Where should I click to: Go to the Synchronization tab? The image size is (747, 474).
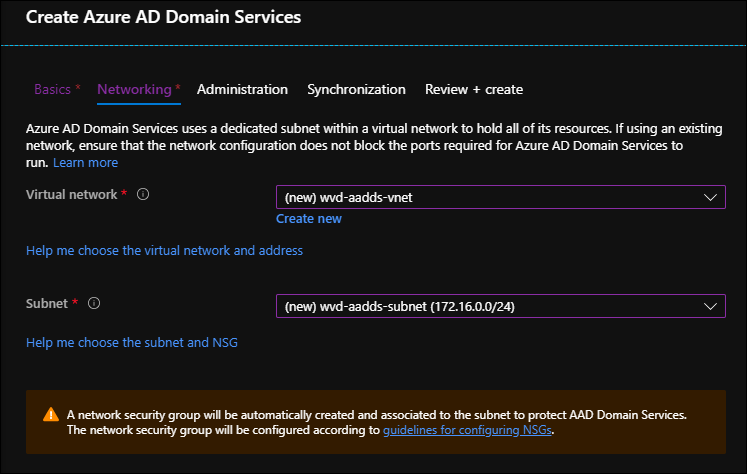pos(356,90)
